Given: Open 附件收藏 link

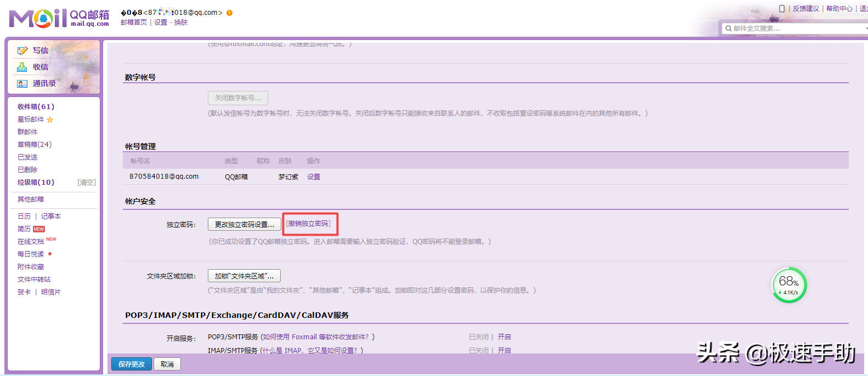Looking at the screenshot, I should pos(31,267).
